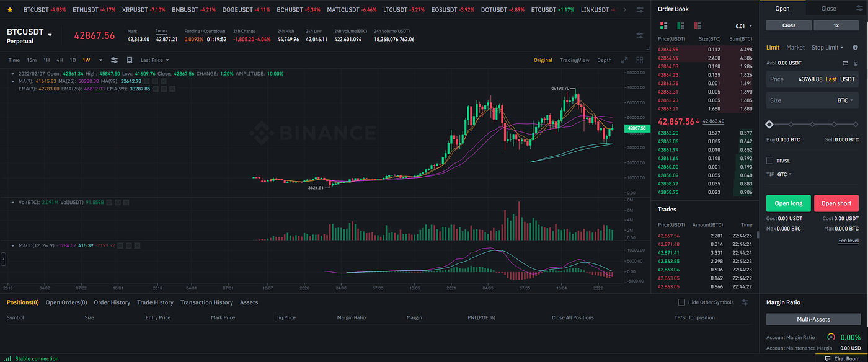Open the Order History tab

coord(112,302)
